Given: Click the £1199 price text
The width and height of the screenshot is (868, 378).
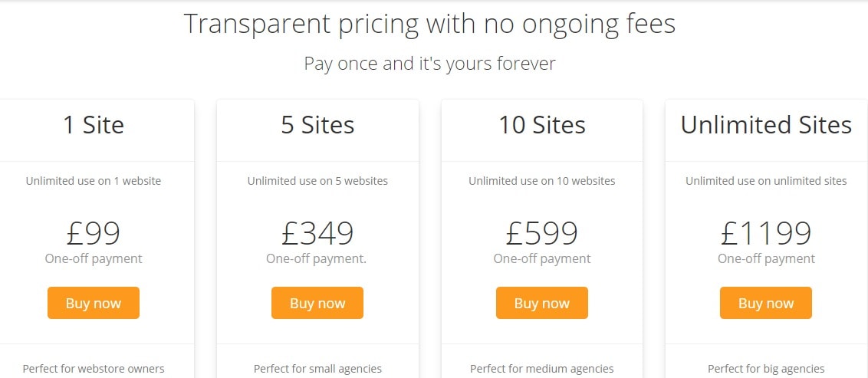Looking at the screenshot, I should (x=766, y=233).
